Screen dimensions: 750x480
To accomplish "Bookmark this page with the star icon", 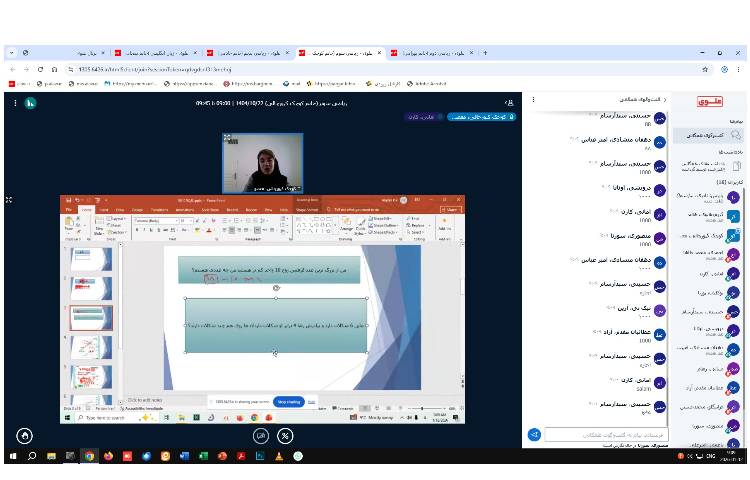I will click(706, 69).
